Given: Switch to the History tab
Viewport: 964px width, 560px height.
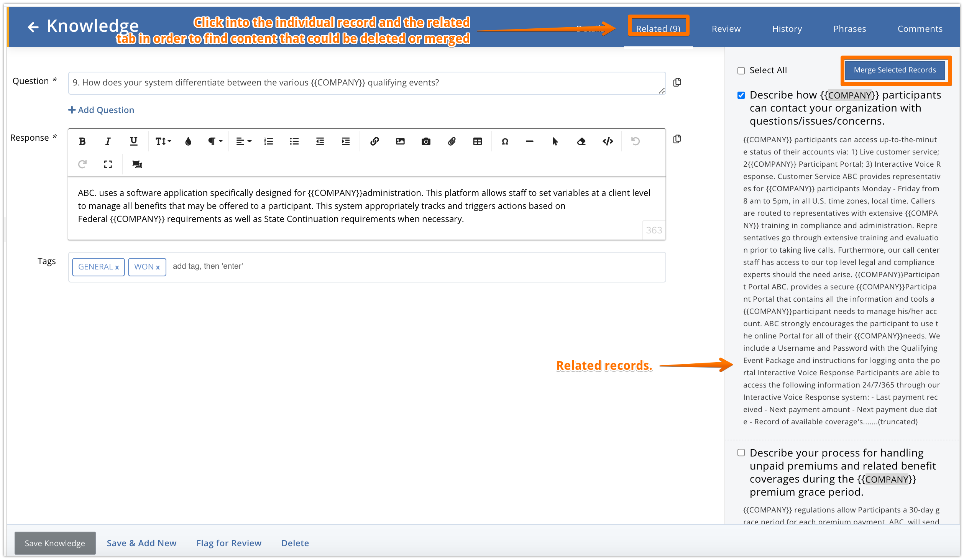Looking at the screenshot, I should coord(787,29).
